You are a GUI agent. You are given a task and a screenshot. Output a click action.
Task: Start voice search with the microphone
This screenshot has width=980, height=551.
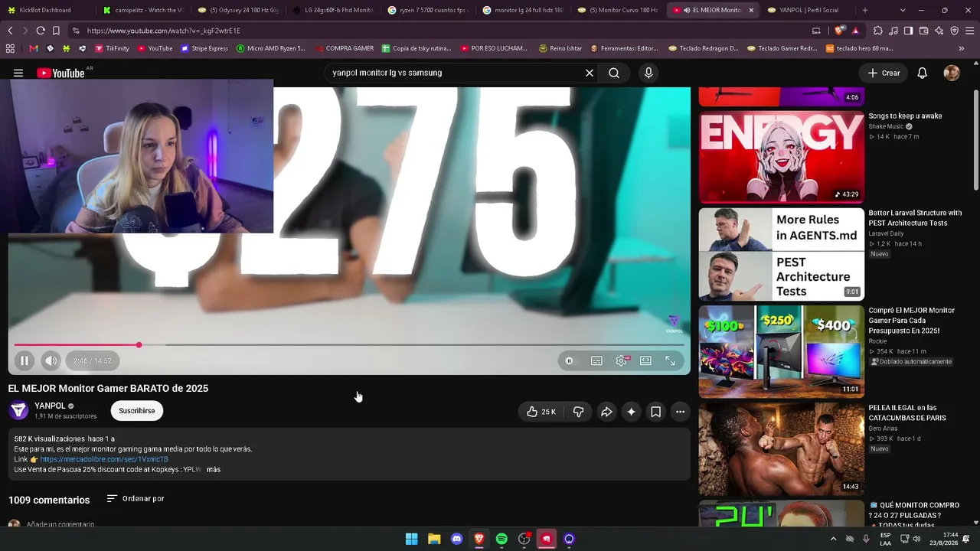point(648,73)
